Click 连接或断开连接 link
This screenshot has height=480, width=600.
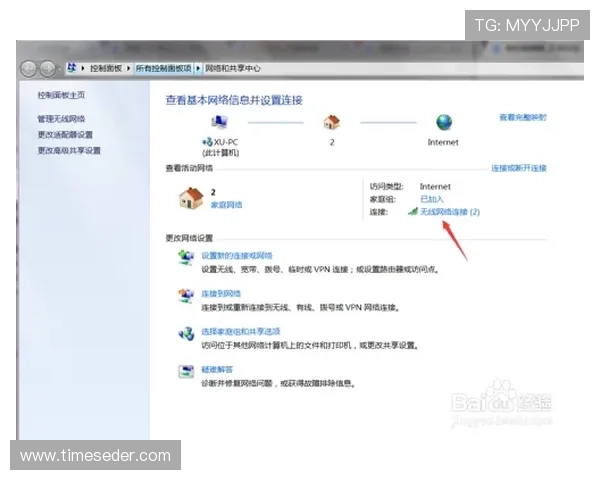coord(519,168)
